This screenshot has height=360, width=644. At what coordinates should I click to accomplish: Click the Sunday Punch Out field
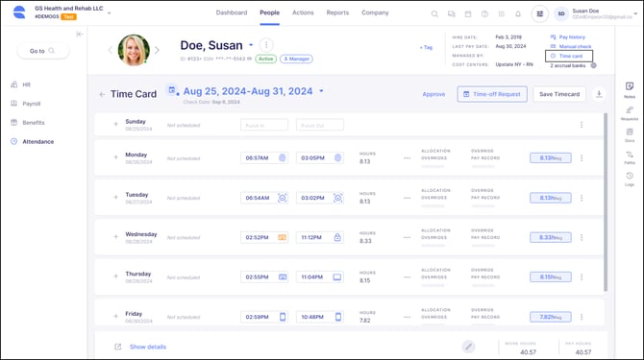tap(320, 125)
